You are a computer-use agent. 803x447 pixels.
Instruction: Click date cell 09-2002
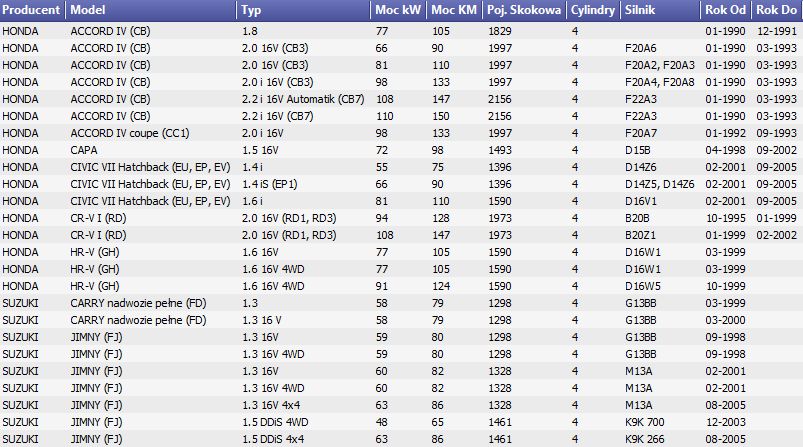(x=777, y=150)
